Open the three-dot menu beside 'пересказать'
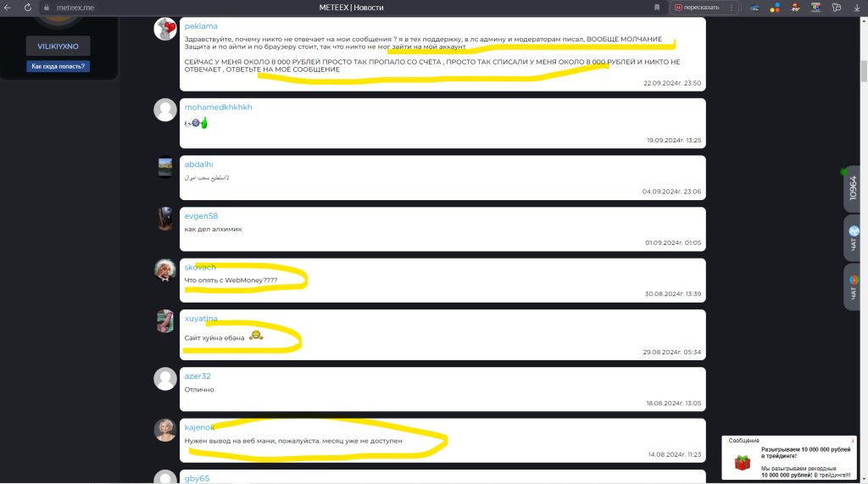This screenshot has width=868, height=484. coord(732,8)
